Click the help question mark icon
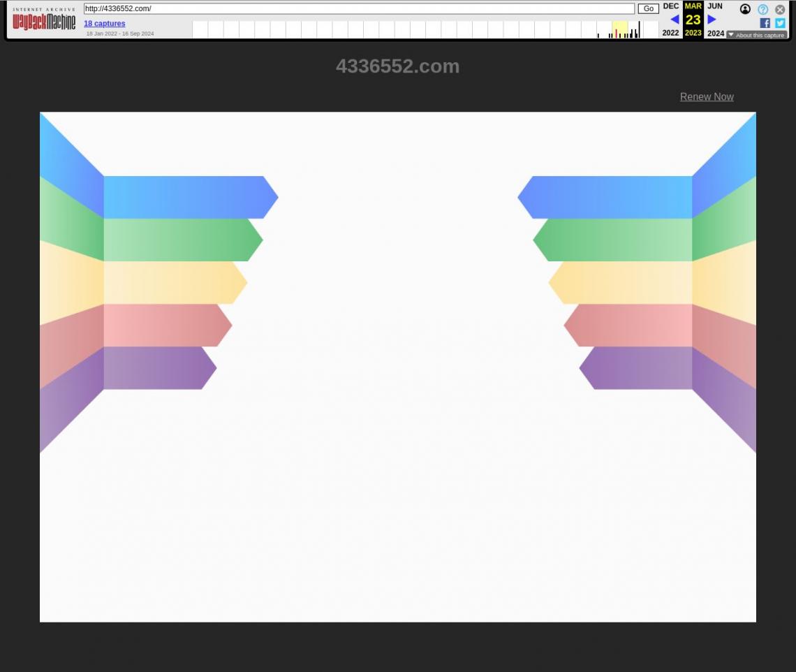Viewport: 796px width, 672px height. (x=762, y=9)
